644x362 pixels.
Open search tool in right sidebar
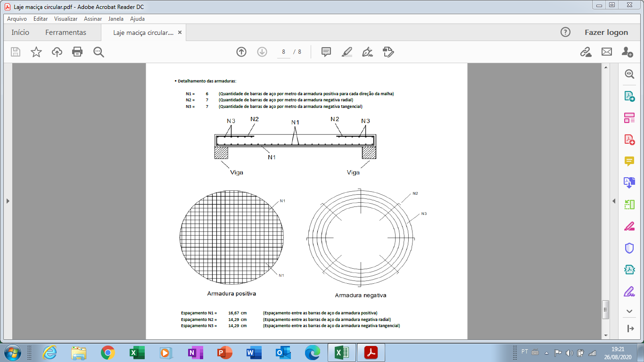pyautogui.click(x=629, y=74)
